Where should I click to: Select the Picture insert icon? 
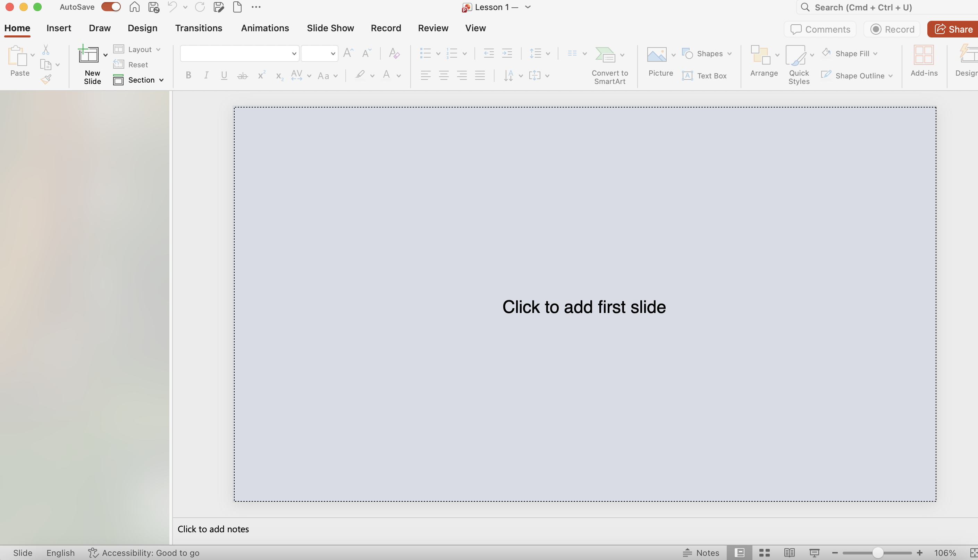[657, 54]
